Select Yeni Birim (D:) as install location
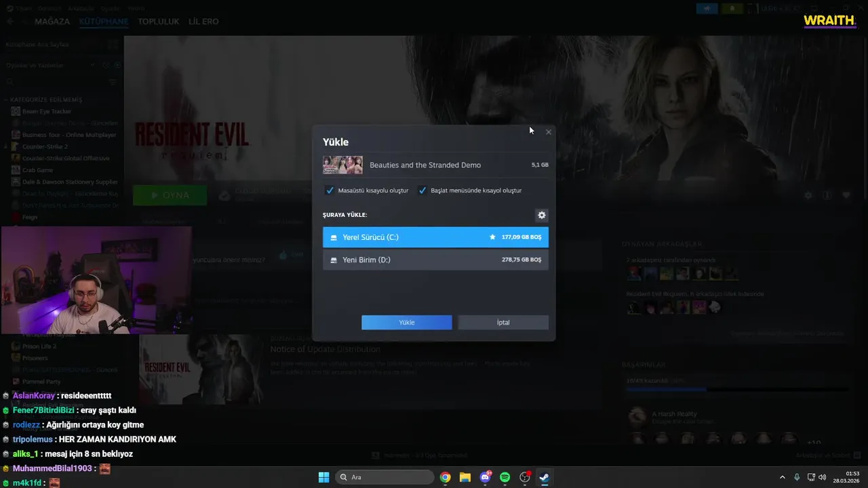The width and height of the screenshot is (868, 488). pyautogui.click(x=435, y=260)
